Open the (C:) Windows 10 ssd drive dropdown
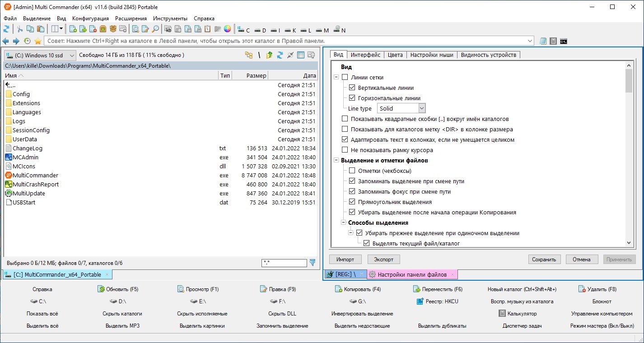Screen dimensions: 644x343 [x=40, y=56]
